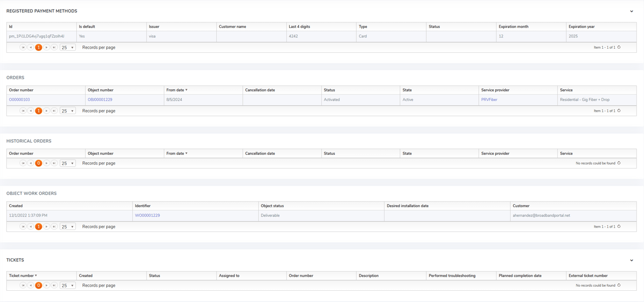The width and height of the screenshot is (644, 302).
Task: Open records per page dropdown in Orders table
Action: pos(67,111)
